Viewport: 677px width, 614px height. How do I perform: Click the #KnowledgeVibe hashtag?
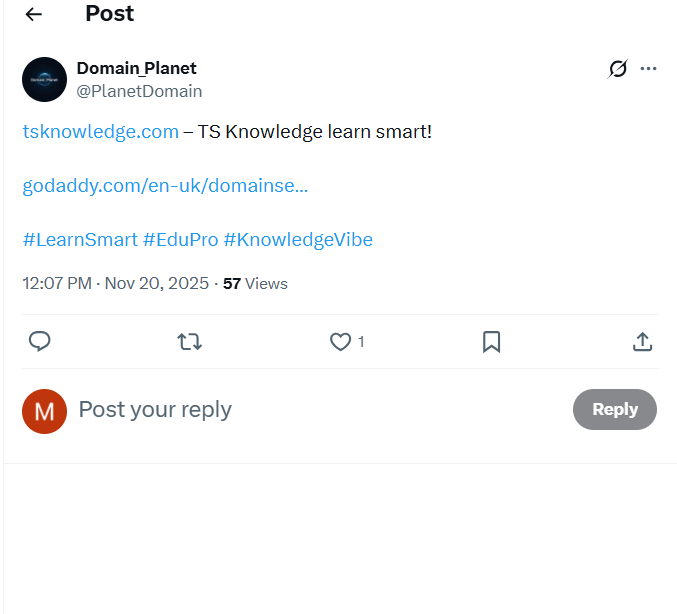pyautogui.click(x=298, y=240)
